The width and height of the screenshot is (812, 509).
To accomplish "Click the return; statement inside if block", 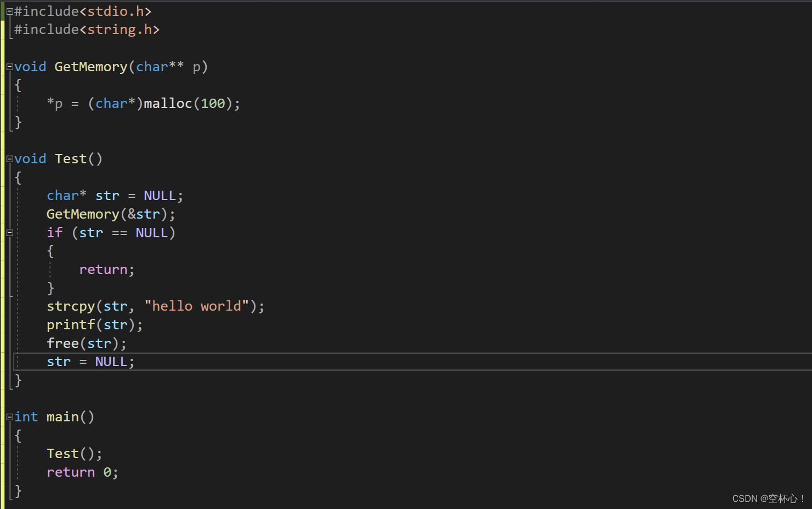I will click(x=107, y=270).
